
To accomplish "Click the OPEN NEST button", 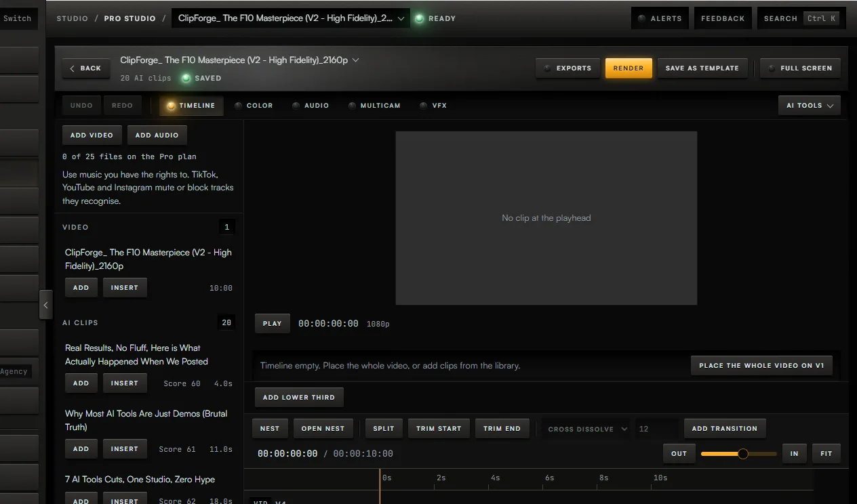I will coord(323,429).
